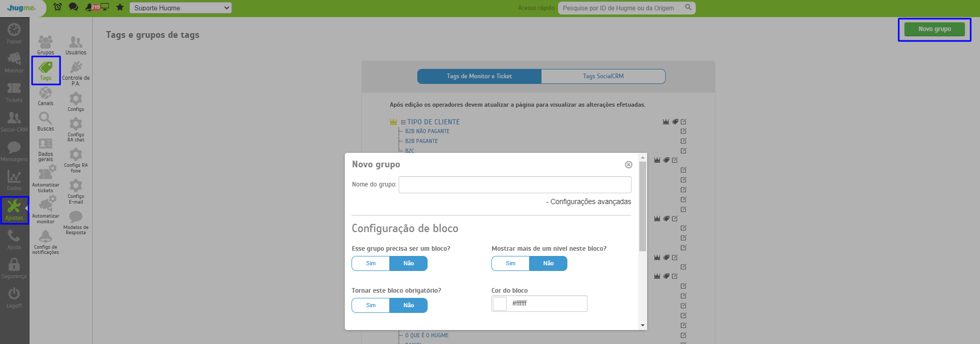Open Configs RA fone gear icon
Viewport: 980px width, 344px height.
[x=76, y=161]
